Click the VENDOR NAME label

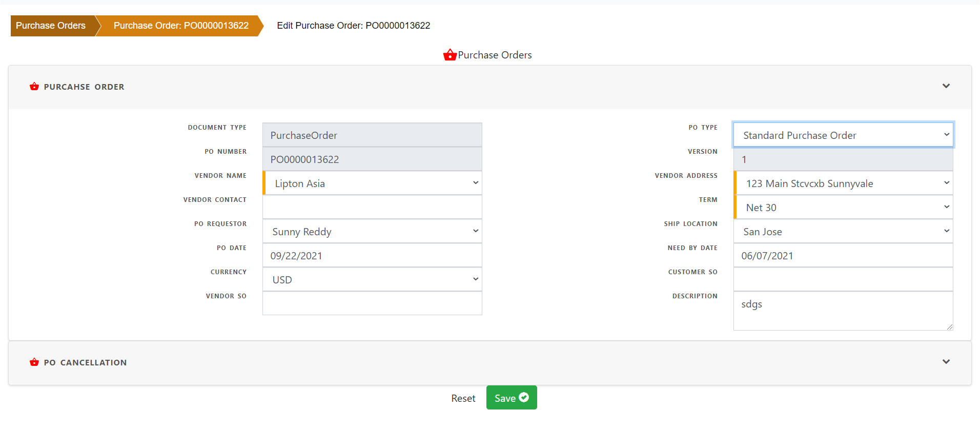click(x=220, y=175)
